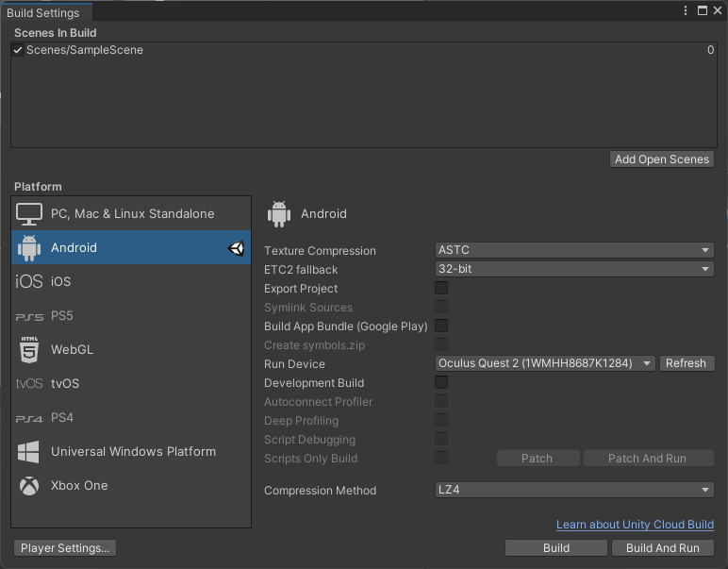The height and width of the screenshot is (569, 728).
Task: Click the Windows logo icon for UWP
Action: [28, 451]
